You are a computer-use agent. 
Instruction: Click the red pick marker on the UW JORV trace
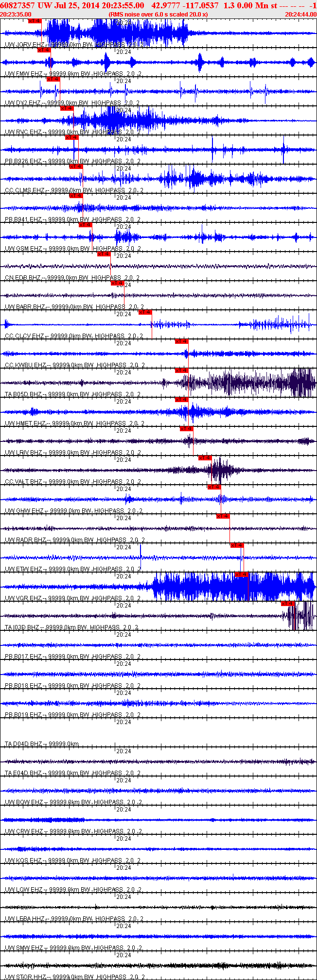(x=35, y=21)
